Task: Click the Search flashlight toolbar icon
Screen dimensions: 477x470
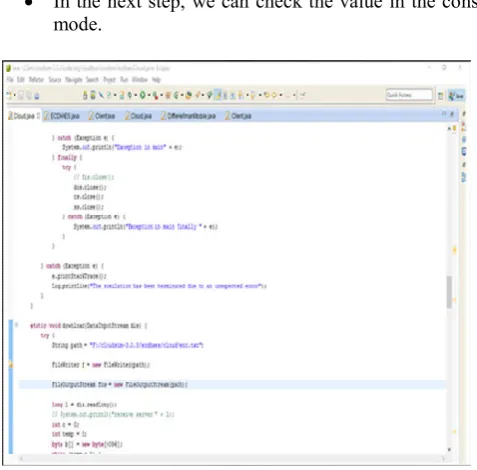Action: coord(197,95)
